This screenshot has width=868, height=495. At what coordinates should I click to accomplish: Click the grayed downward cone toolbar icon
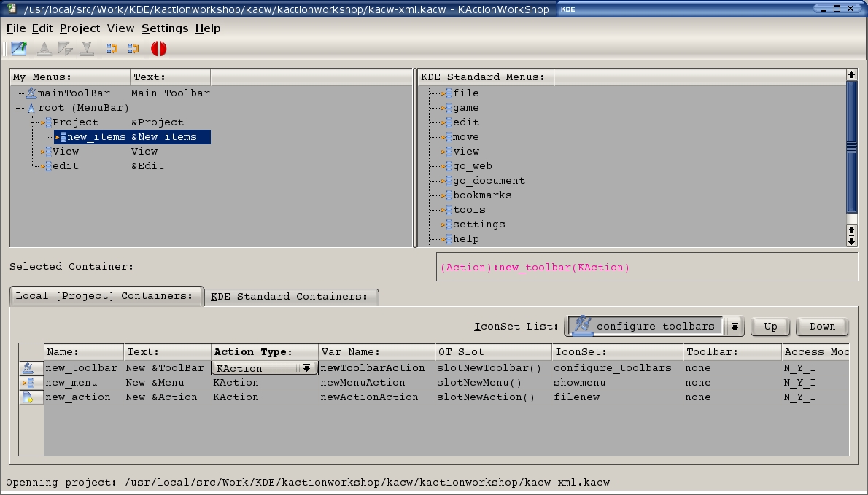pyautogui.click(x=86, y=49)
